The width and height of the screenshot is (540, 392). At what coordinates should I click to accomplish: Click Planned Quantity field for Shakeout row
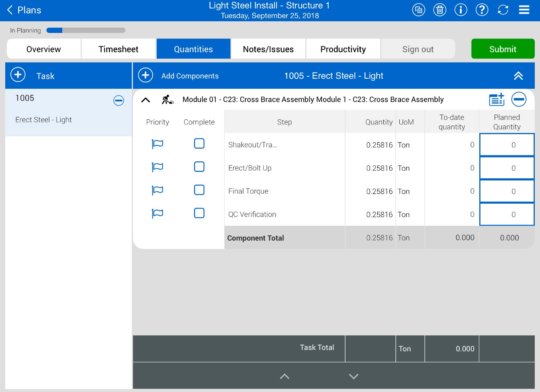tap(507, 145)
